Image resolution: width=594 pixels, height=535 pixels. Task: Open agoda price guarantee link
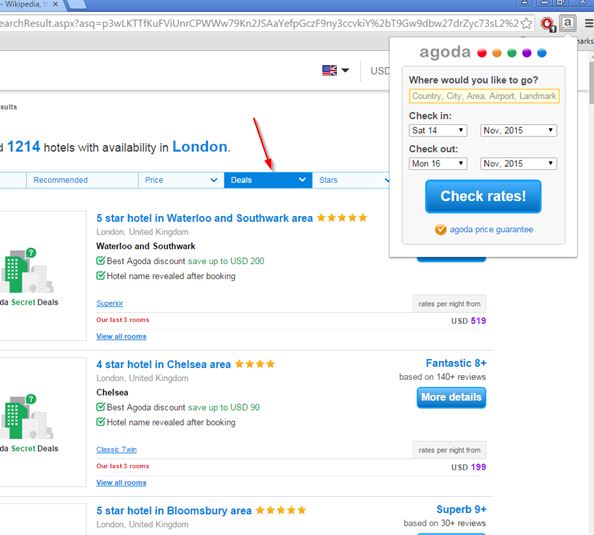491,229
